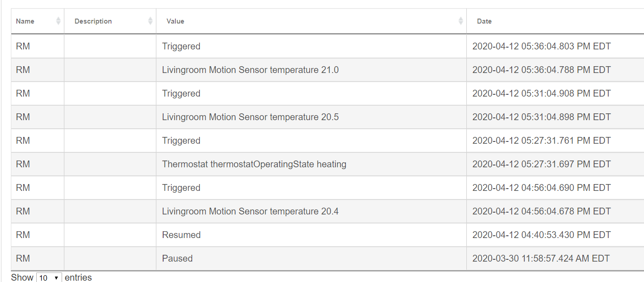Click the temperature 21.0 log value

[250, 70]
